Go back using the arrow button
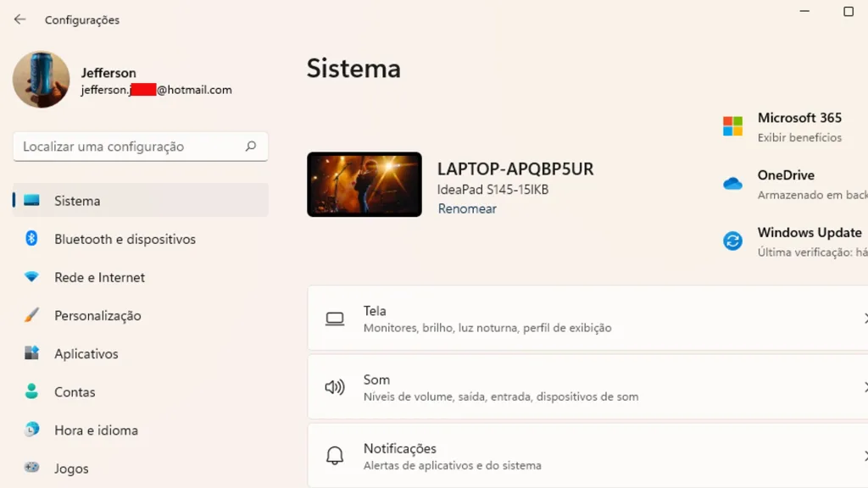Screen dimensions: 868x488 19,19
